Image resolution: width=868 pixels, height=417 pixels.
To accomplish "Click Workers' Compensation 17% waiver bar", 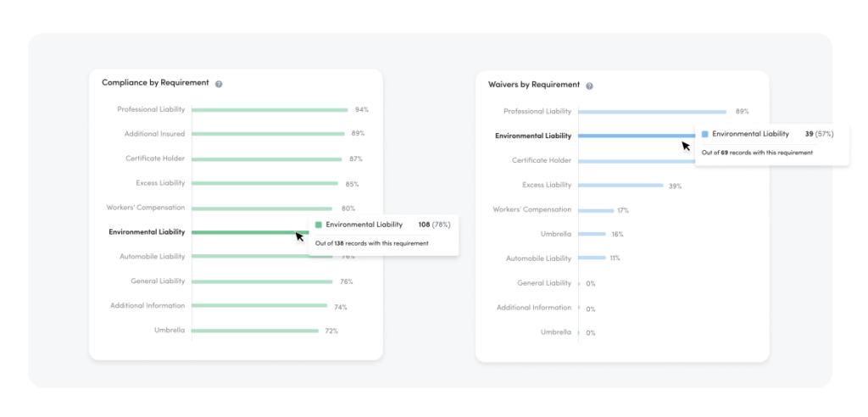I will [x=596, y=210].
